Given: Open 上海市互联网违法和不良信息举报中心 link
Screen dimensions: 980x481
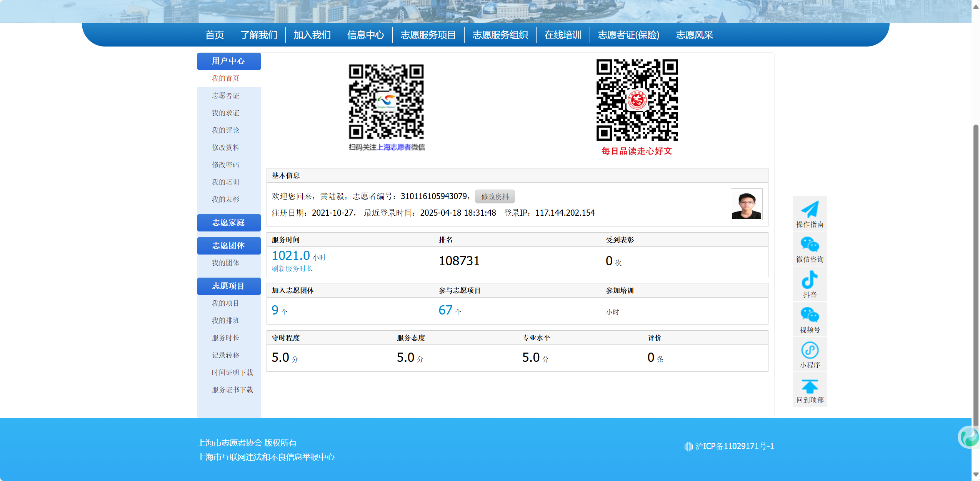Looking at the screenshot, I should click(266, 457).
